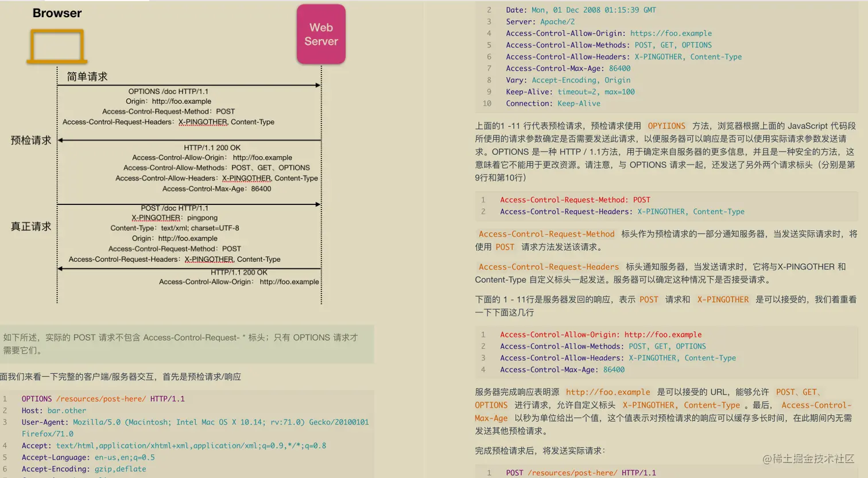Click the Browser laptop icon
This screenshot has height=478, width=868.
pyautogui.click(x=56, y=46)
